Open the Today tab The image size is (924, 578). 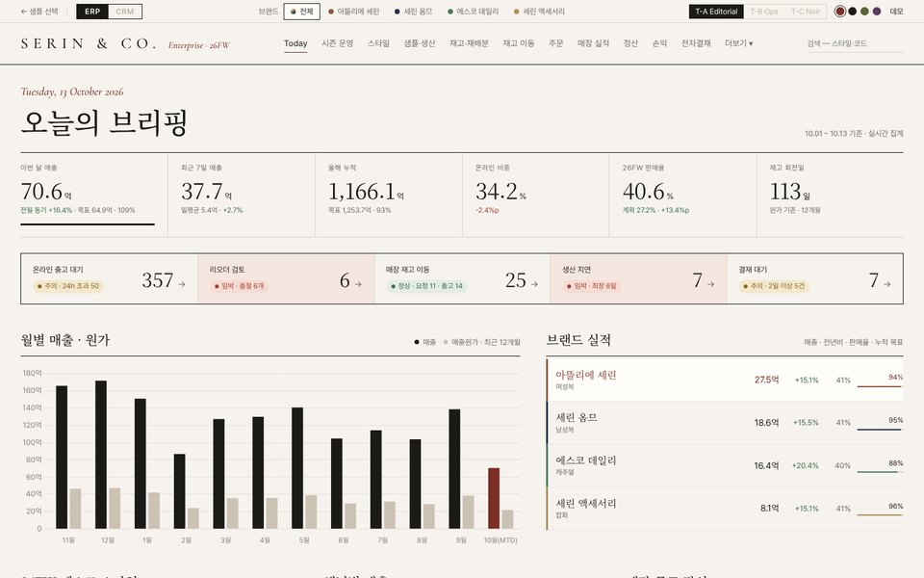tap(295, 43)
